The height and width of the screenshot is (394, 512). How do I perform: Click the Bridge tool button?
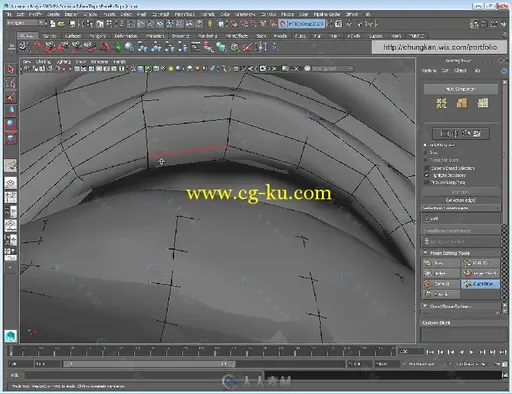[441, 273]
